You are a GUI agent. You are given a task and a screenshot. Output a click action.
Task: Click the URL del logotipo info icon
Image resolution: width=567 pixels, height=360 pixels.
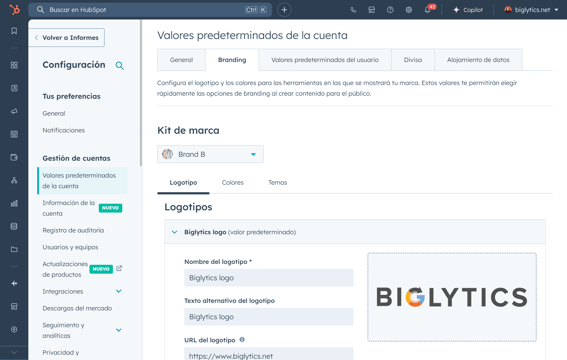(x=242, y=340)
